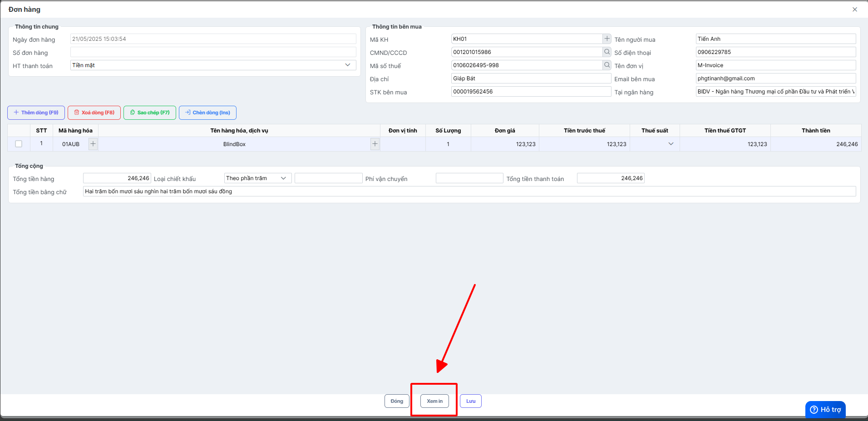Click the Chèn dòng (Ins) button
Screen dimensions: 868x421
(x=207, y=113)
